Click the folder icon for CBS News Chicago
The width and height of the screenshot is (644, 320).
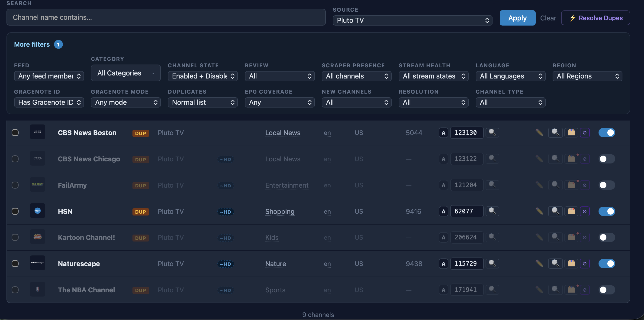coord(571,159)
